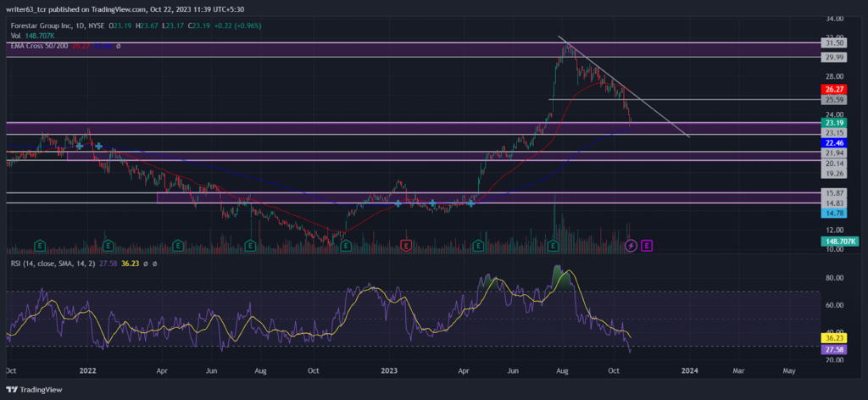Click the 20.14 price level label

[x=832, y=164]
